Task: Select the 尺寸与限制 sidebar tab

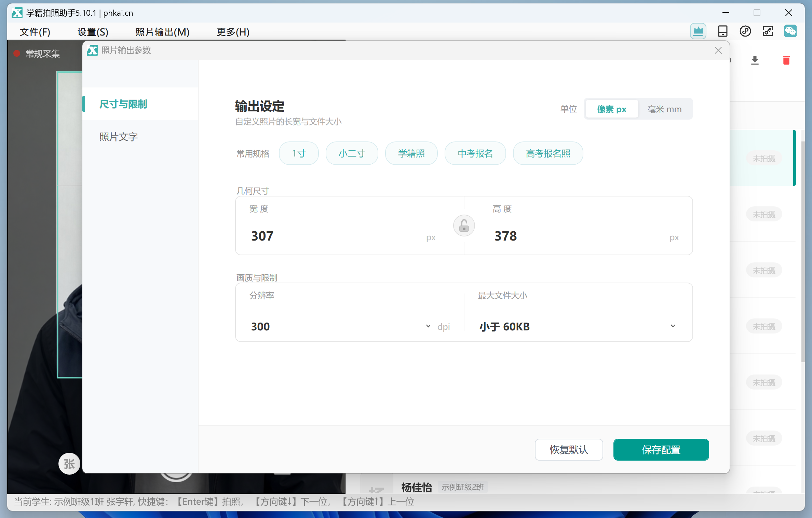Action: coord(140,104)
